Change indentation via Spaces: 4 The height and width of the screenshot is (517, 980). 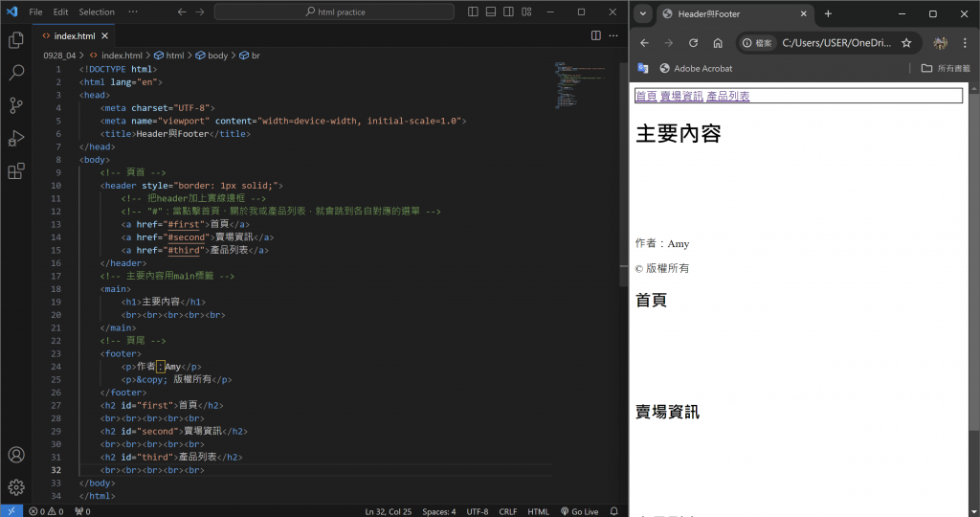click(438, 511)
